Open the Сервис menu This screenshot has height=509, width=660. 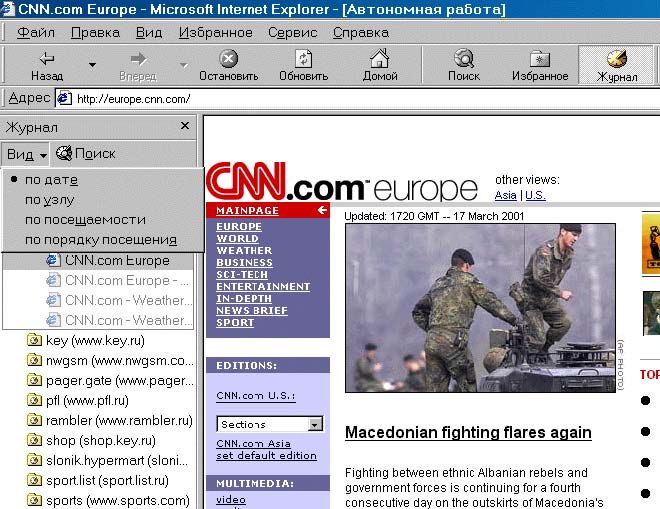pyautogui.click(x=293, y=32)
